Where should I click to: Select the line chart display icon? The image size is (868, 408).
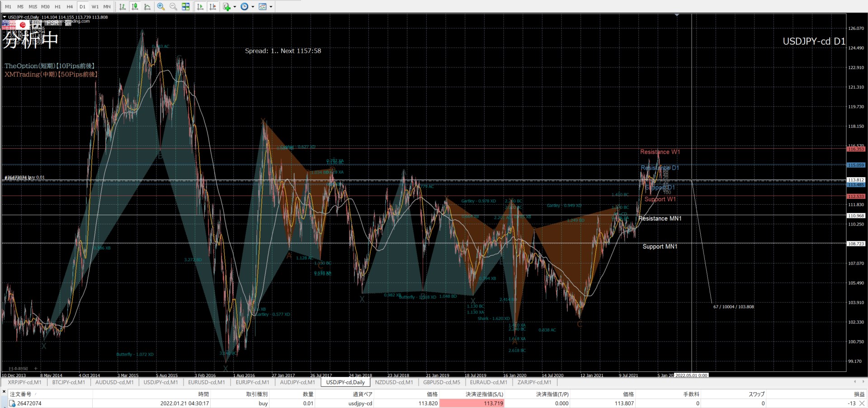pos(147,7)
